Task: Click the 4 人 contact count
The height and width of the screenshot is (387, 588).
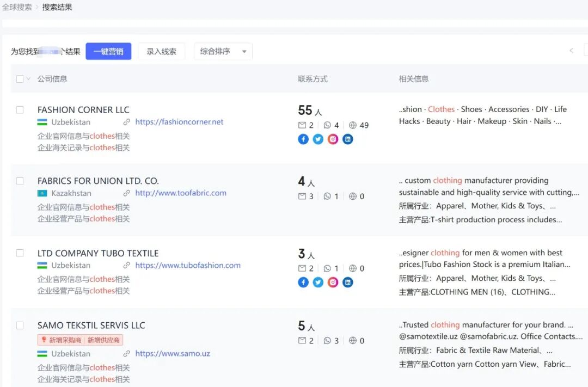Action: click(x=307, y=181)
